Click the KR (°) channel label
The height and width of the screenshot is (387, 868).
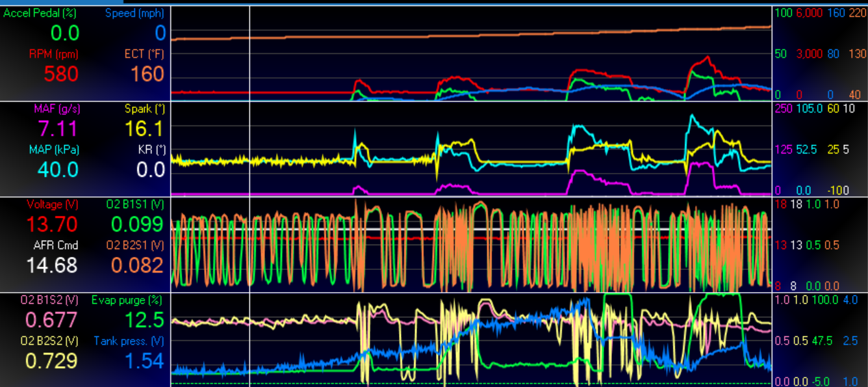tap(151, 150)
